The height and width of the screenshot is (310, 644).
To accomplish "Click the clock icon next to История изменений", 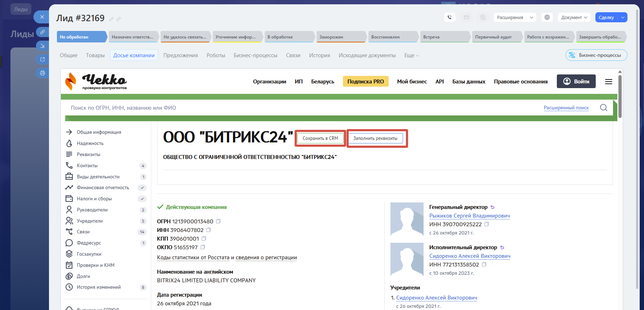I will (x=69, y=287).
